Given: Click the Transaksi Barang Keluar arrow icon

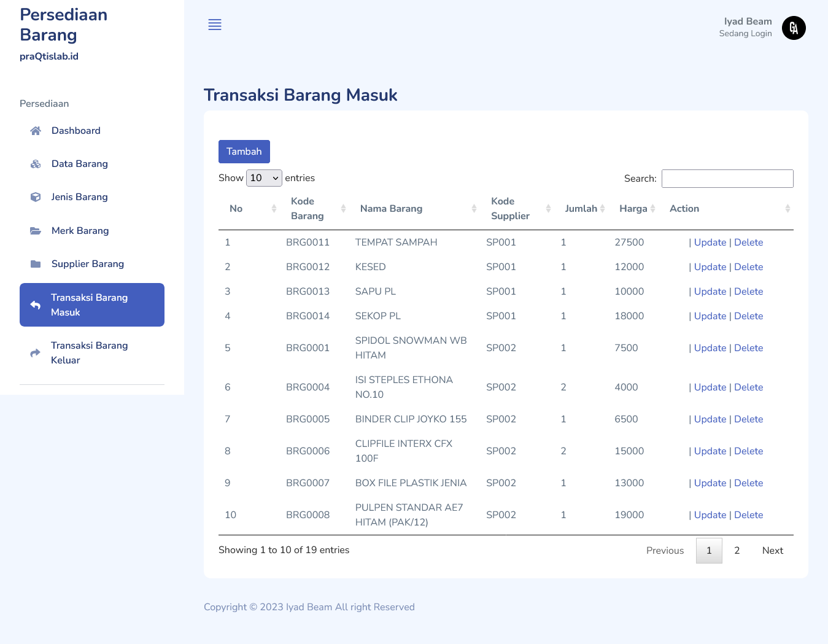Looking at the screenshot, I should [x=36, y=353].
